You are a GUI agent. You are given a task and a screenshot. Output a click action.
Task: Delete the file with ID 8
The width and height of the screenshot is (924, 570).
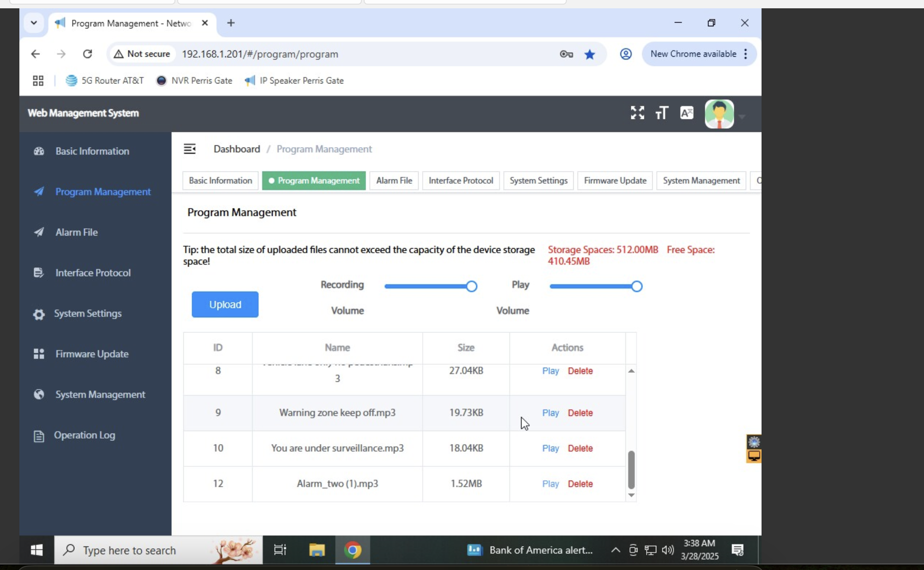[580, 371]
